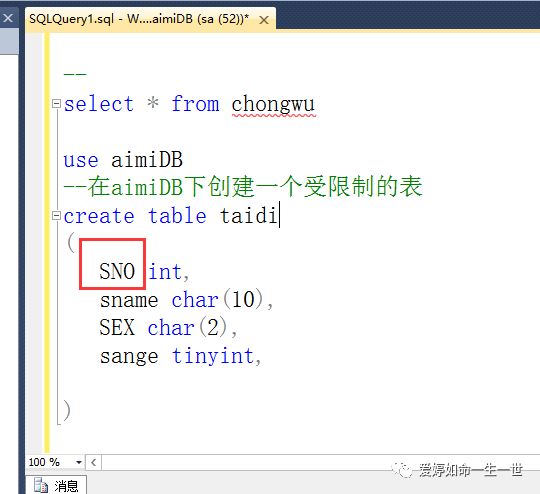The width and height of the screenshot is (540, 494).
Task: Click the taidi table name
Action: (249, 216)
